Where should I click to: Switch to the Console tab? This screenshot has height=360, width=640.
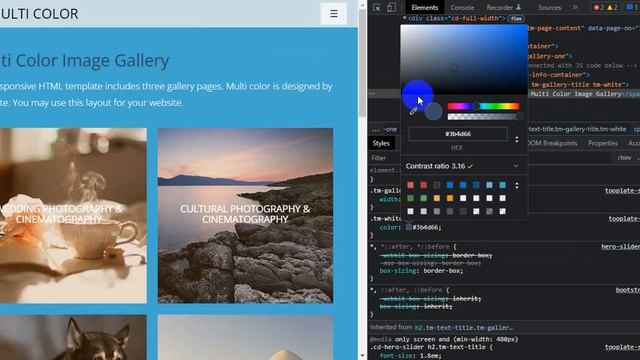(x=462, y=7)
